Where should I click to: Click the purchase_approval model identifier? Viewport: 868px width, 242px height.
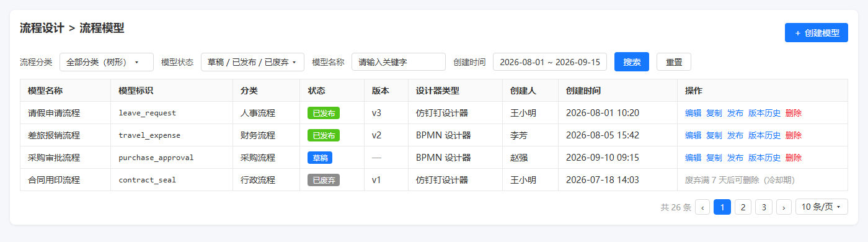click(x=156, y=158)
